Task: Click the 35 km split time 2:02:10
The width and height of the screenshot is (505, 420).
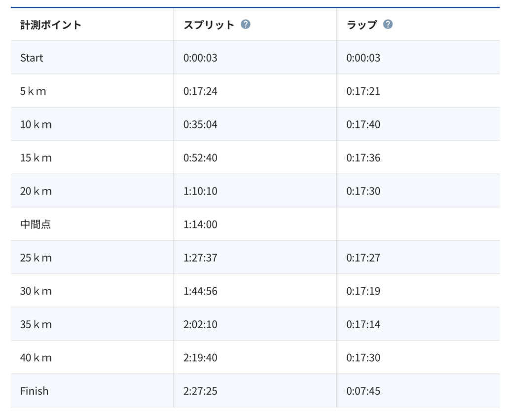Action: pyautogui.click(x=200, y=324)
